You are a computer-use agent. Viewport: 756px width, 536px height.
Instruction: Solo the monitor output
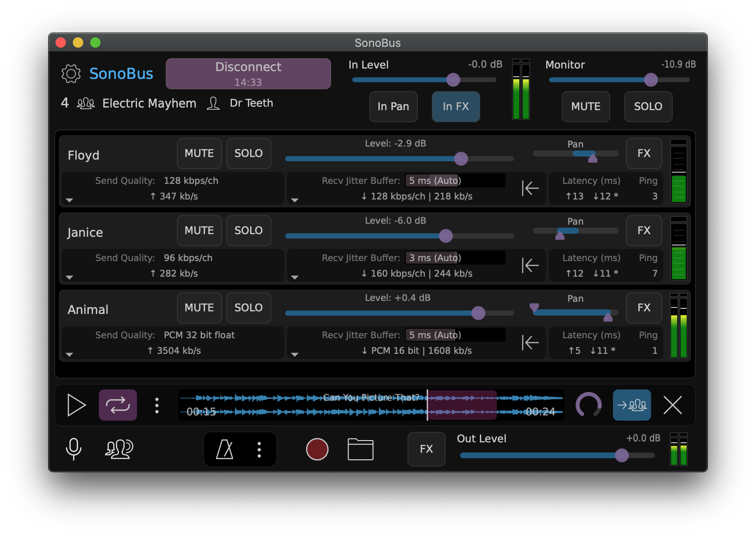pyautogui.click(x=648, y=107)
